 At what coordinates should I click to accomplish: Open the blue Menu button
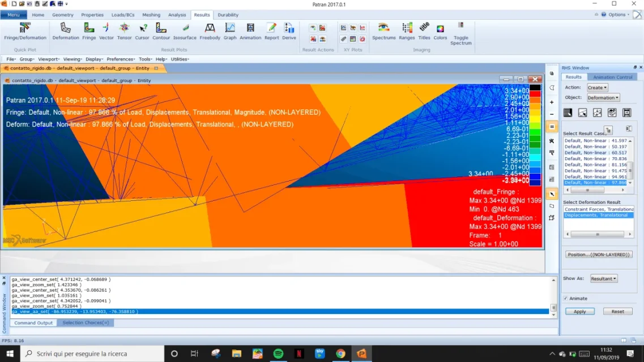[14, 15]
